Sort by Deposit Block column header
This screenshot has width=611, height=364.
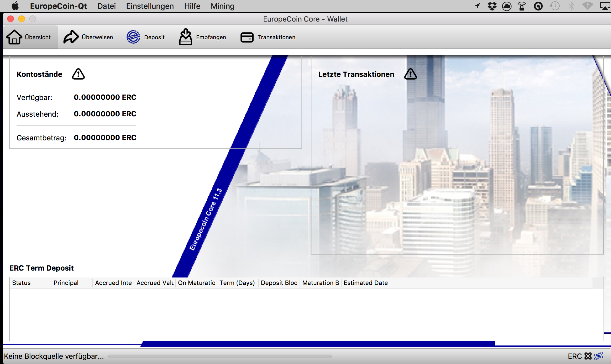[279, 283]
